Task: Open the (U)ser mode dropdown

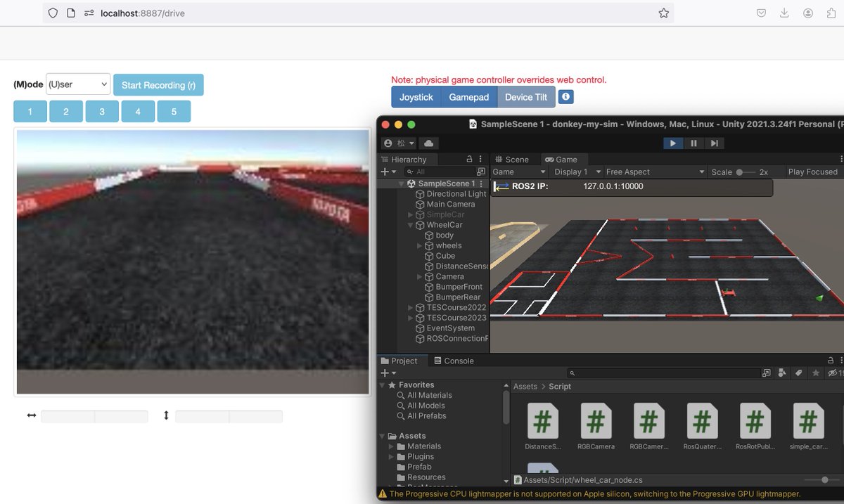Action: (x=78, y=84)
